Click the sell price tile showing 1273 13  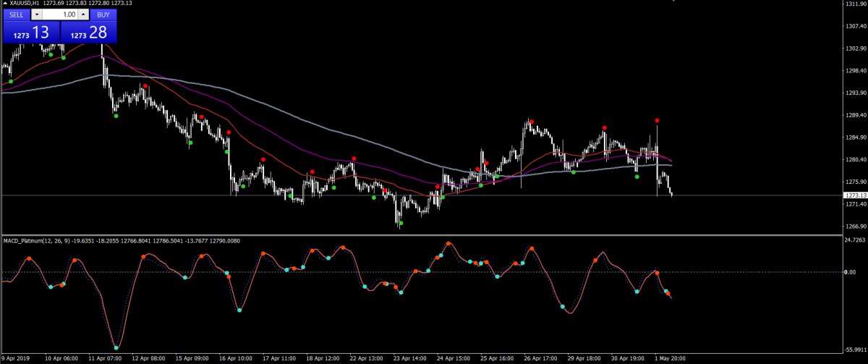click(30, 33)
